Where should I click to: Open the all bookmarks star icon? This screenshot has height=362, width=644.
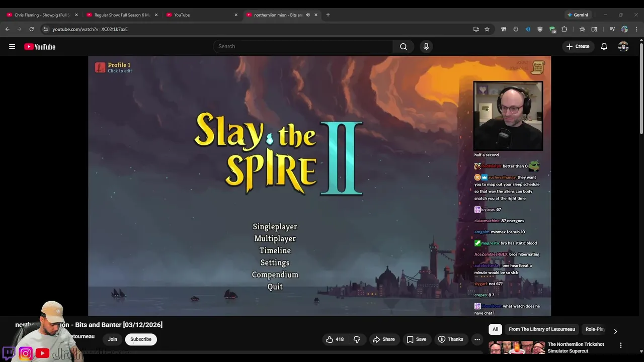tap(582, 29)
